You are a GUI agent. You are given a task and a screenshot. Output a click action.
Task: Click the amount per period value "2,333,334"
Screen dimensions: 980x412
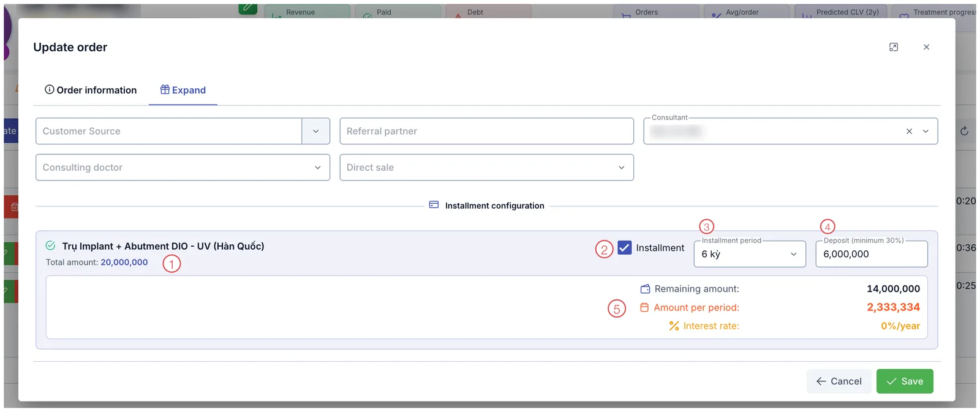point(893,307)
